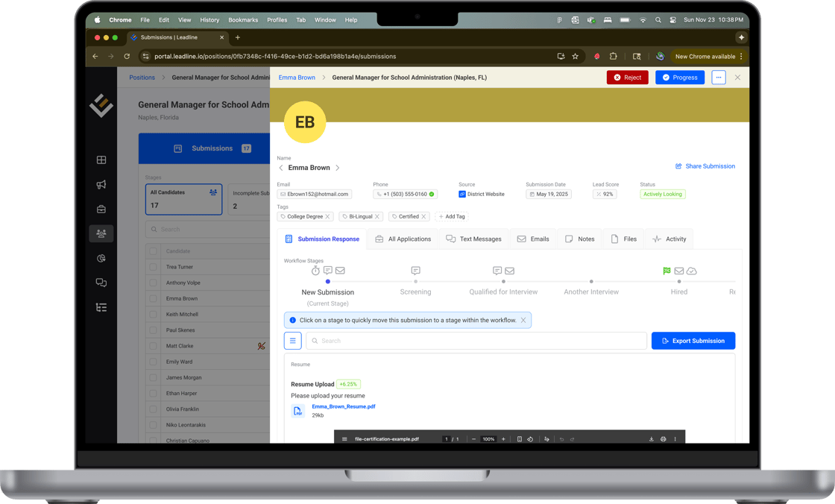Open the briefcase positions icon in sidebar
Viewport: 835px width, 504px height.
click(x=101, y=210)
